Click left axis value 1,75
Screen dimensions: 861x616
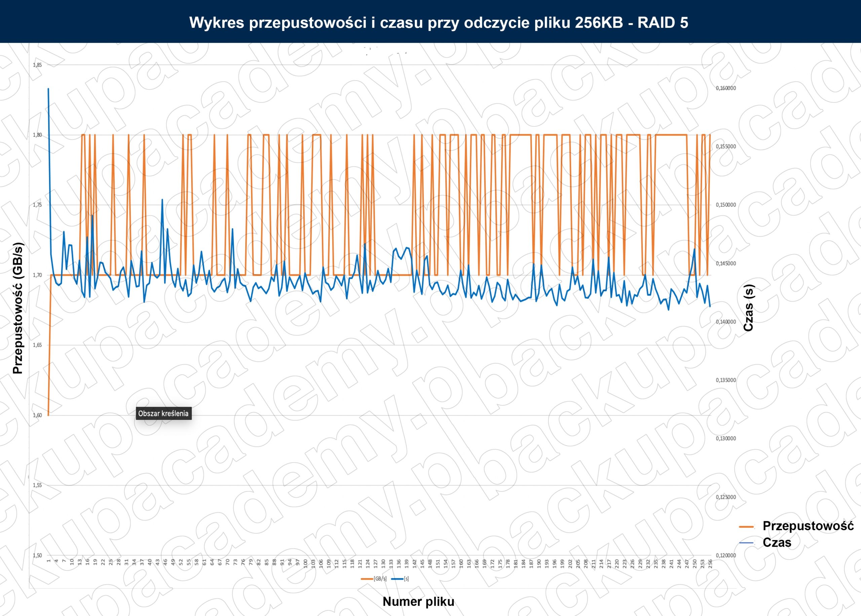pyautogui.click(x=37, y=205)
